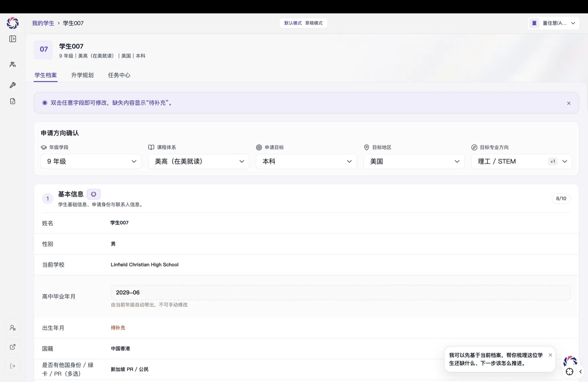Dismiss the assistant suggestion popup
This screenshot has width=588, height=382.
pyautogui.click(x=550, y=355)
